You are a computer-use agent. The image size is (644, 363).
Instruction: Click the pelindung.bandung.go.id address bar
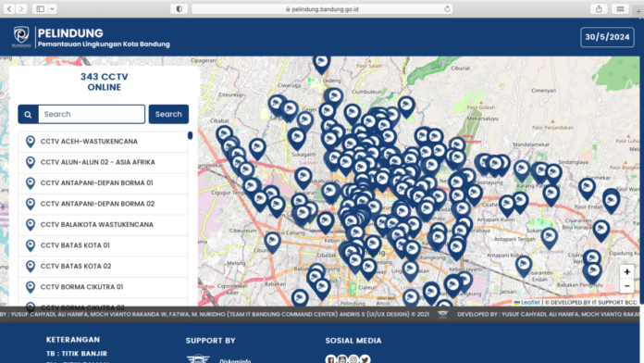(x=322, y=8)
